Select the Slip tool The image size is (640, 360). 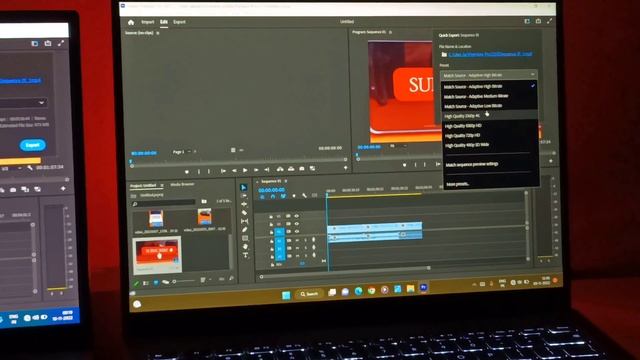coord(244,221)
